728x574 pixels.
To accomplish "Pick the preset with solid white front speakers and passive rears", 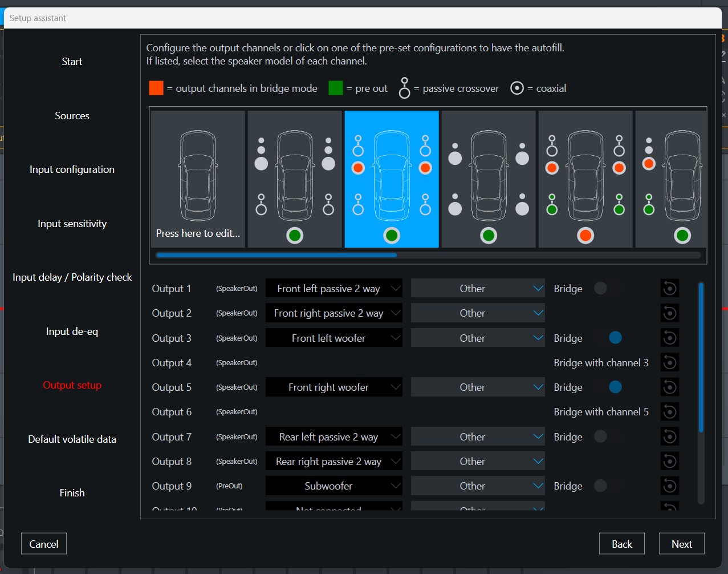I will pyautogui.click(x=295, y=179).
